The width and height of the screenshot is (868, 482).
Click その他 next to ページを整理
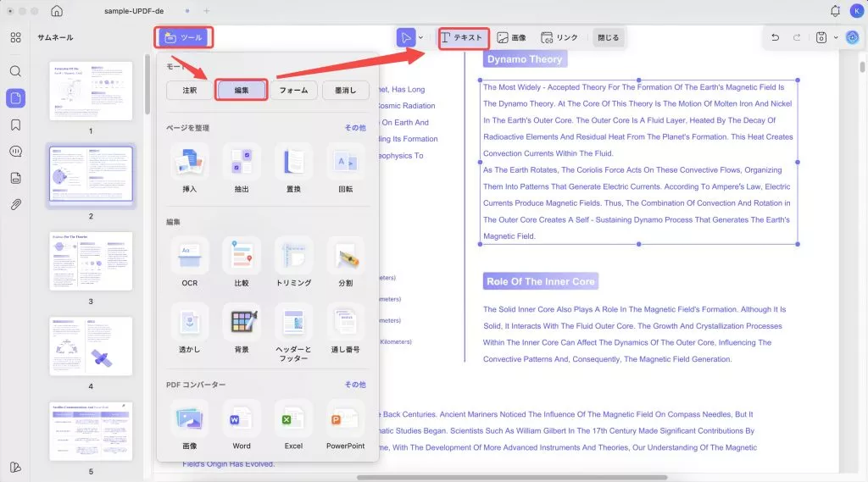[x=355, y=128]
